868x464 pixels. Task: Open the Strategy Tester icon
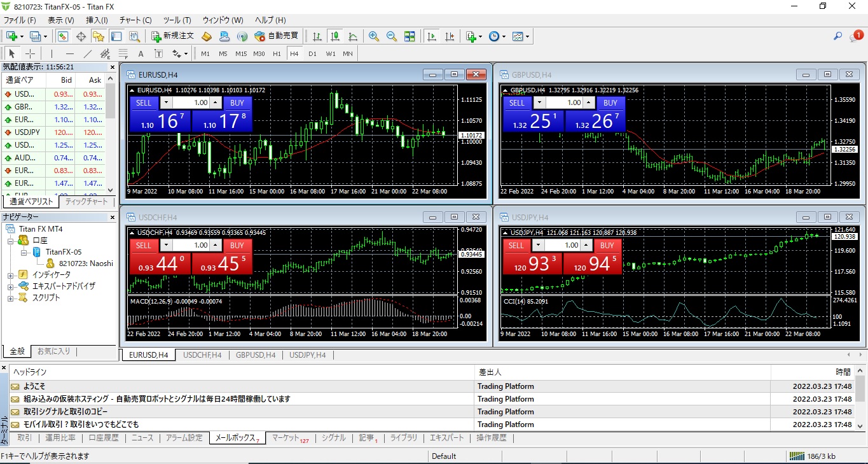tap(134, 36)
